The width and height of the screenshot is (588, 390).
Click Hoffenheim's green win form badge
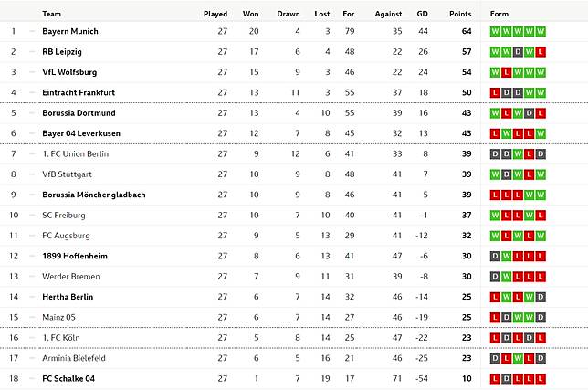point(507,257)
